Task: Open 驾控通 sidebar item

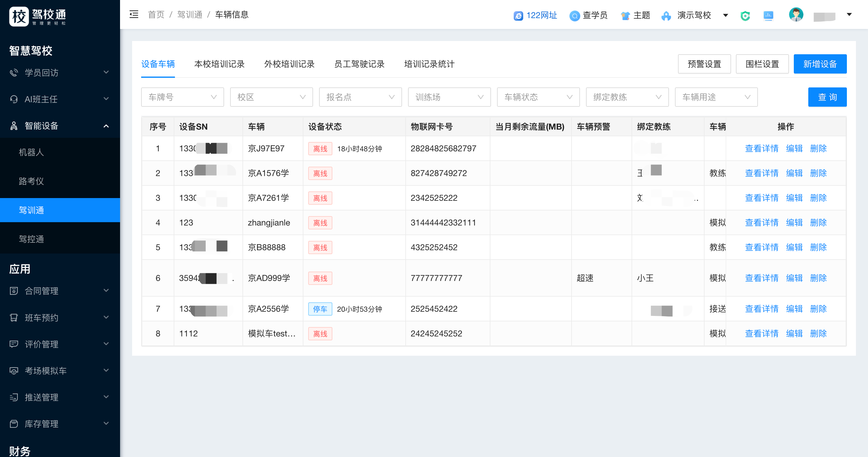Action: click(x=60, y=239)
